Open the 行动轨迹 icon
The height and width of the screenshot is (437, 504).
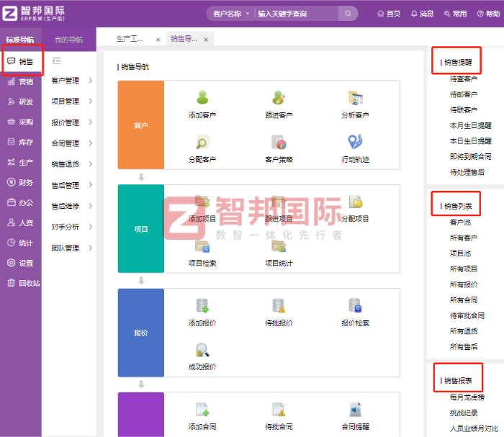tap(355, 142)
